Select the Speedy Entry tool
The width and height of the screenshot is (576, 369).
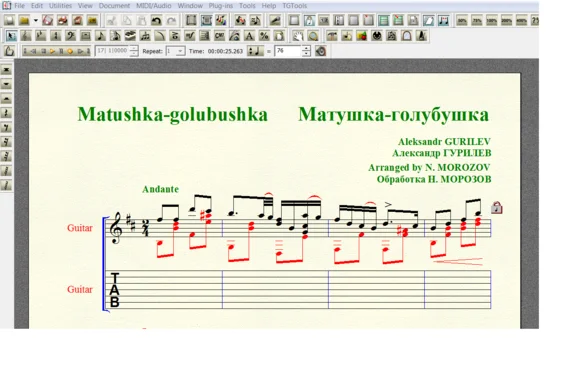pyautogui.click(x=115, y=36)
